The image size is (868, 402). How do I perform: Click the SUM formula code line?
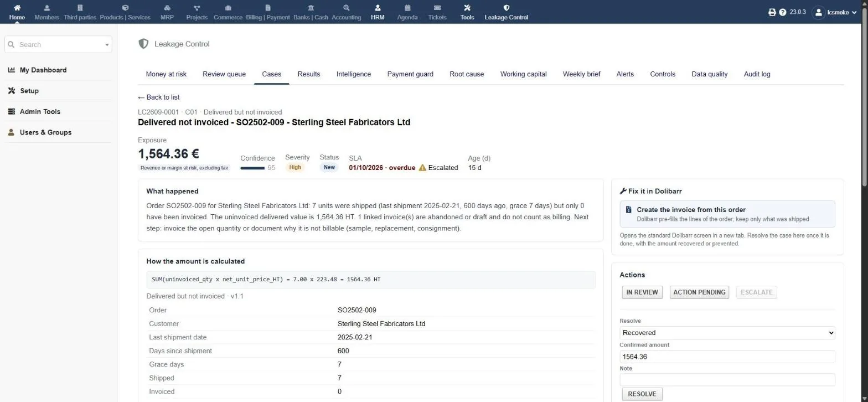click(x=371, y=280)
